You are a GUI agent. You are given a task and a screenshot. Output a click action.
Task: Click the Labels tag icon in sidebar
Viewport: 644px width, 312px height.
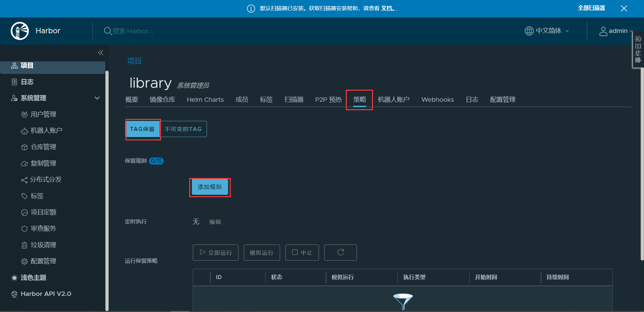[24, 196]
